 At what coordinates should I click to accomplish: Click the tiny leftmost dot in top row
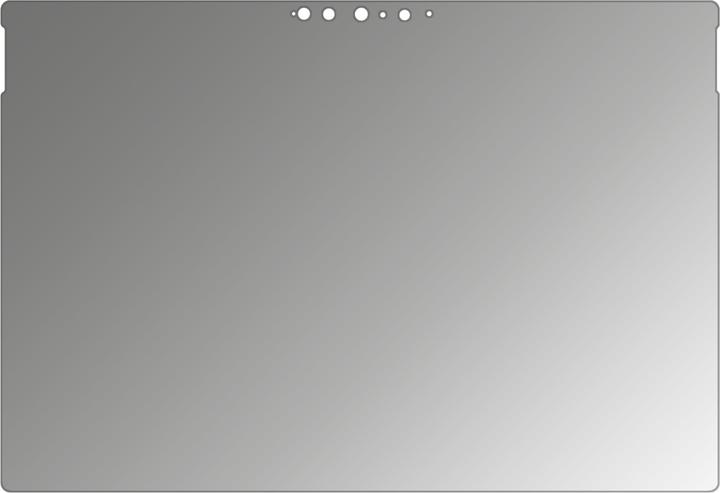point(293,14)
